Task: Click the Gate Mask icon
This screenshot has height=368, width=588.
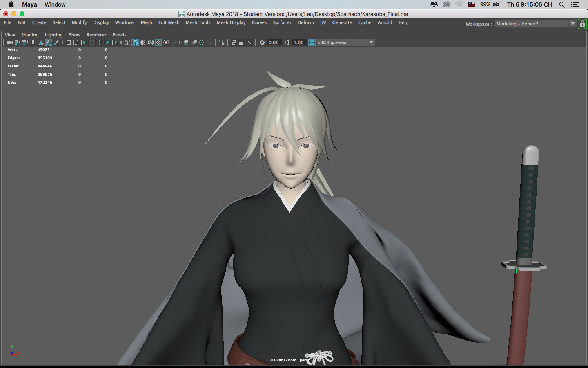Action: coord(92,43)
